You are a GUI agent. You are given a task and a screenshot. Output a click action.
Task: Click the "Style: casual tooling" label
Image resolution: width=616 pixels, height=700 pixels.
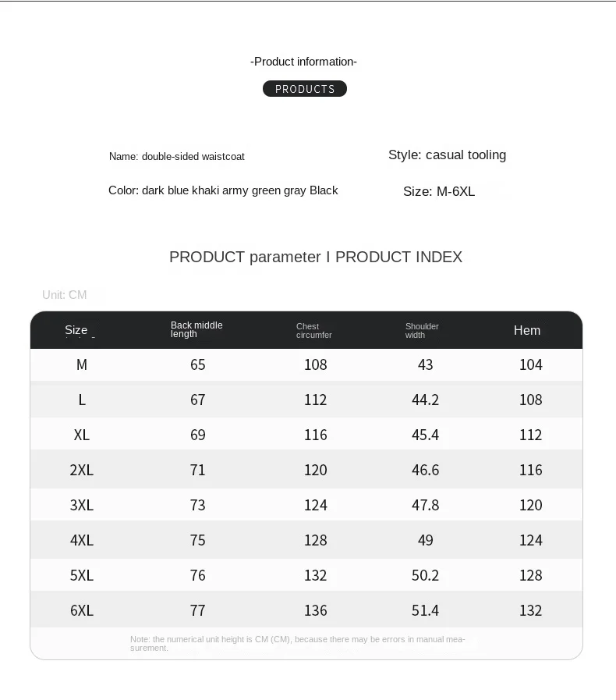(x=447, y=155)
